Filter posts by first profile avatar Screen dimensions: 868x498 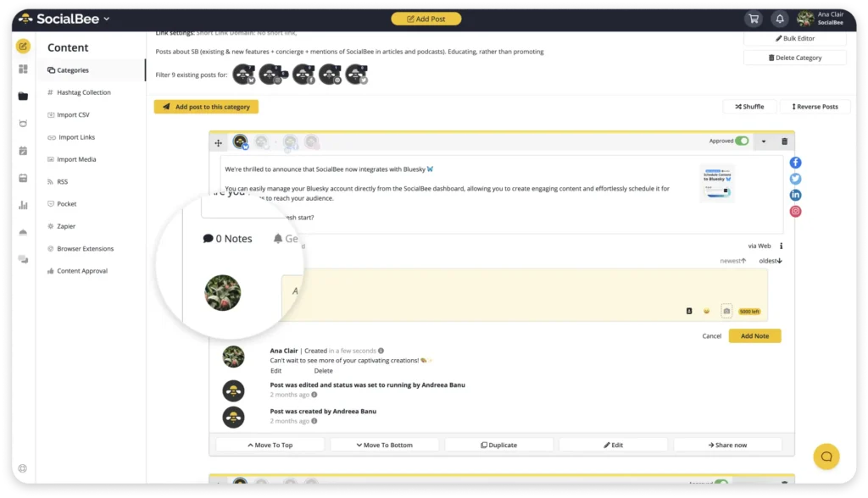(x=243, y=75)
